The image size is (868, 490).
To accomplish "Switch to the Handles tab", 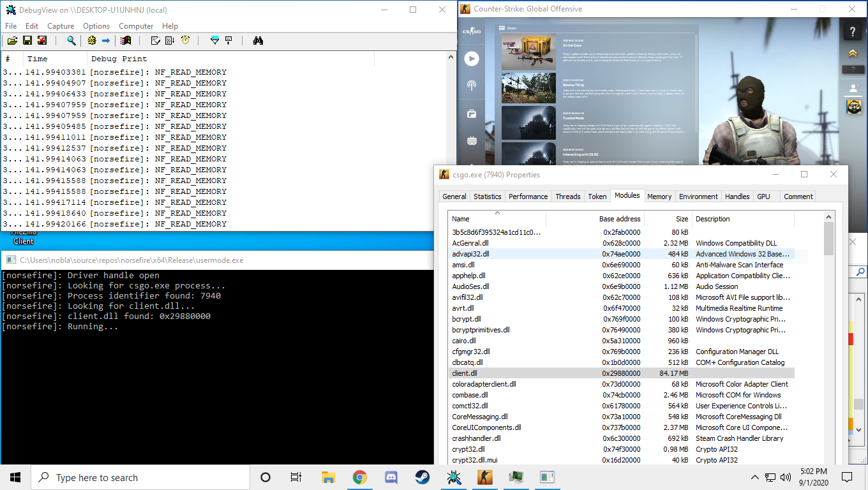I will pos(737,197).
